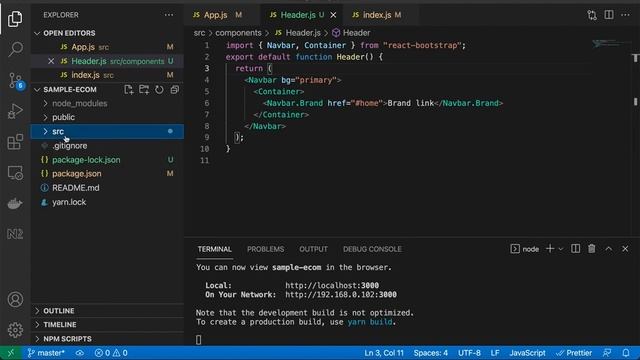Expand the public folder

(x=45, y=117)
